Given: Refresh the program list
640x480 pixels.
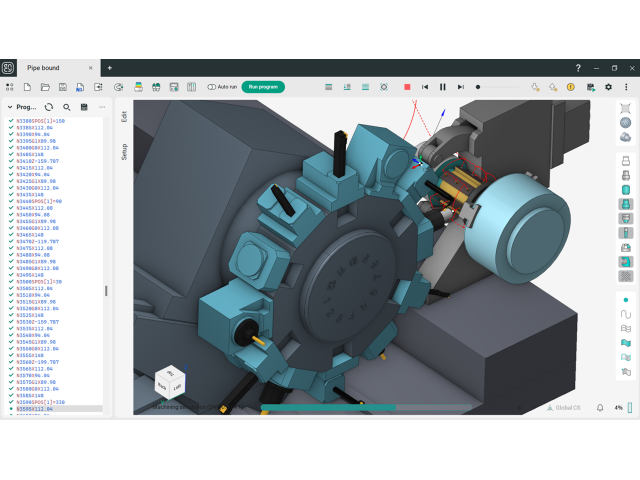Looking at the screenshot, I should click(49, 107).
